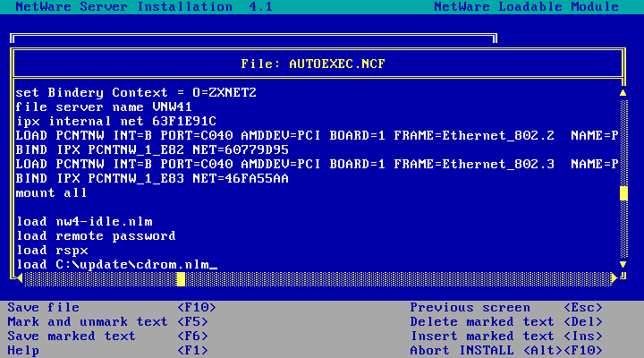Click the 'mount all' line
Image resolution: width=644 pixels, height=358 pixels.
(51, 193)
